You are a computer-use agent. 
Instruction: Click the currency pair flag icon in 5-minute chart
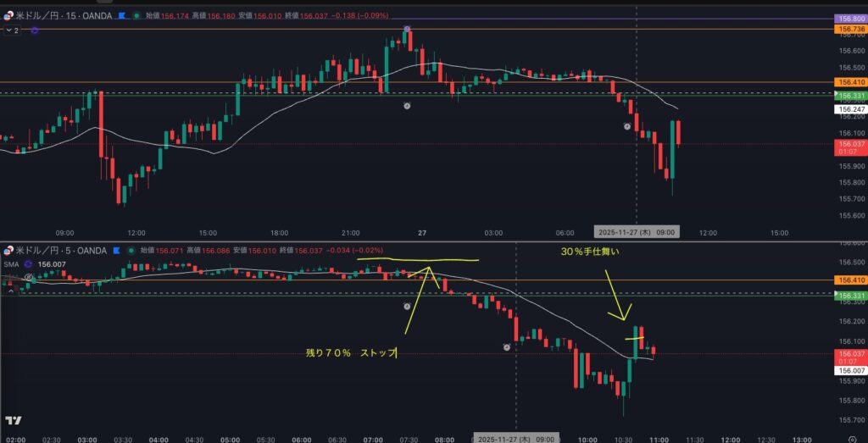[x=8, y=251]
